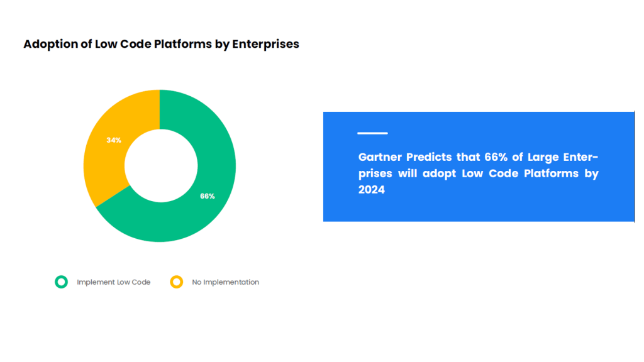Viewport: 644px width, 362px height.
Task: Click the white accent line in blue box
Action: [x=372, y=133]
